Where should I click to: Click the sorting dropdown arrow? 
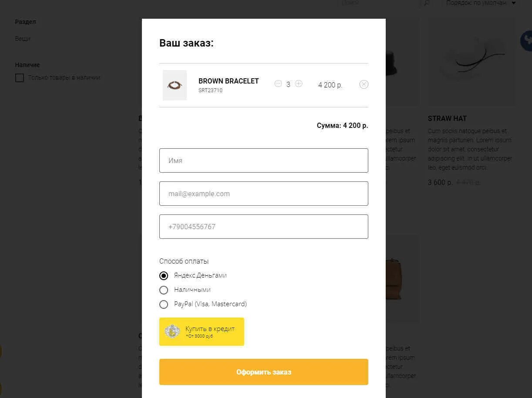click(514, 3)
